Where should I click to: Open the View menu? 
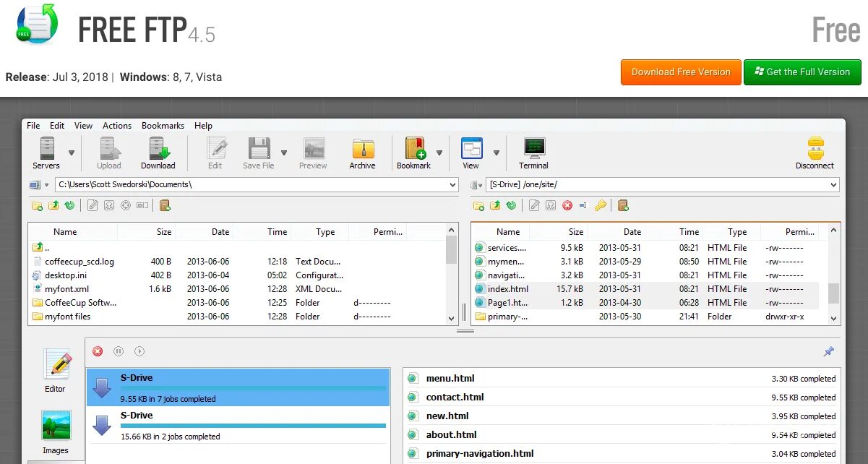pyautogui.click(x=84, y=126)
